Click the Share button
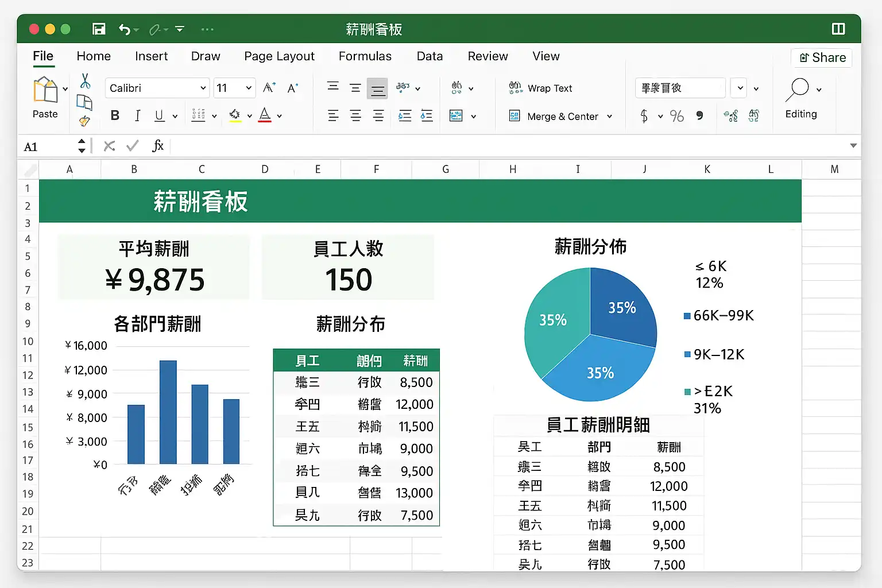The image size is (882, 588). pos(822,57)
